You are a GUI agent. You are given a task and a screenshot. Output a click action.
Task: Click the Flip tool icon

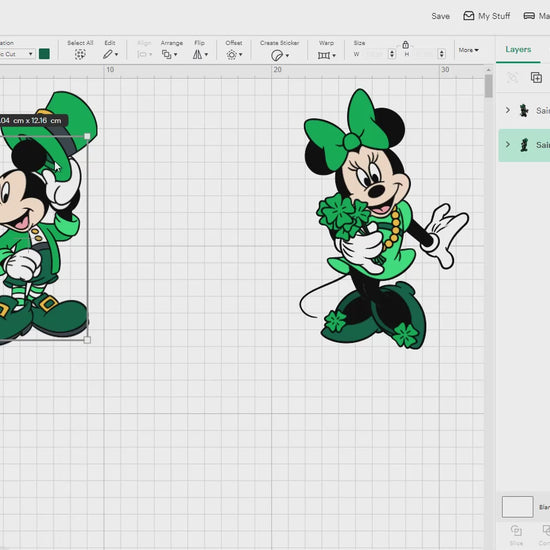197,54
